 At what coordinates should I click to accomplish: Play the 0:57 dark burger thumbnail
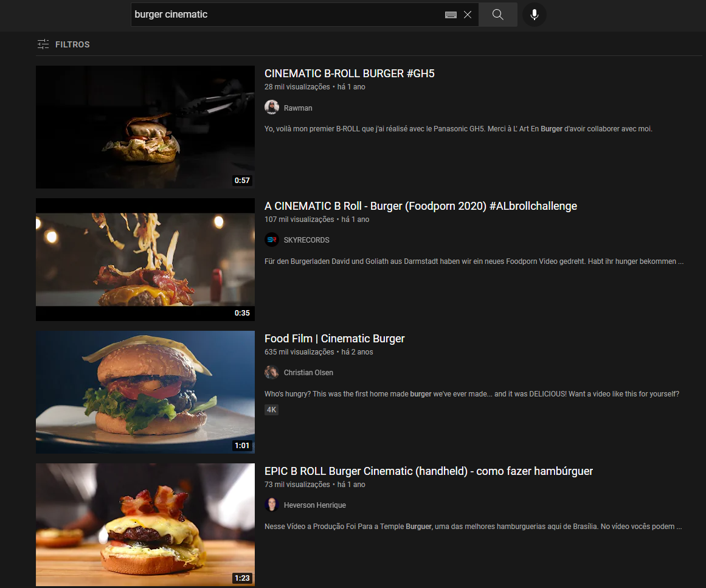click(145, 127)
